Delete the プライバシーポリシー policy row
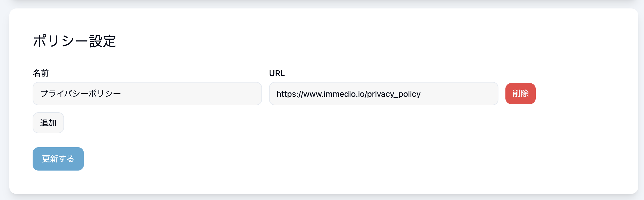Screen dimensions: 644x200 520,94
